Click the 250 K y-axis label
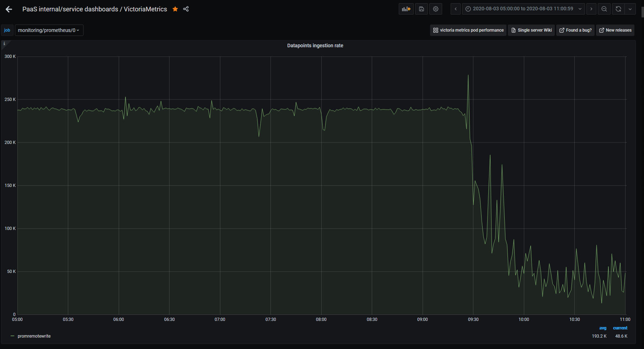 click(x=10, y=100)
